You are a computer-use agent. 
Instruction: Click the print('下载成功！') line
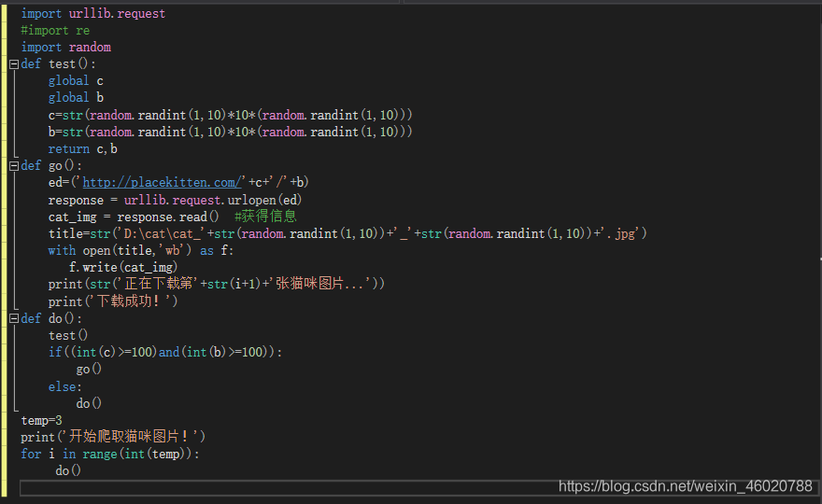pos(113,301)
